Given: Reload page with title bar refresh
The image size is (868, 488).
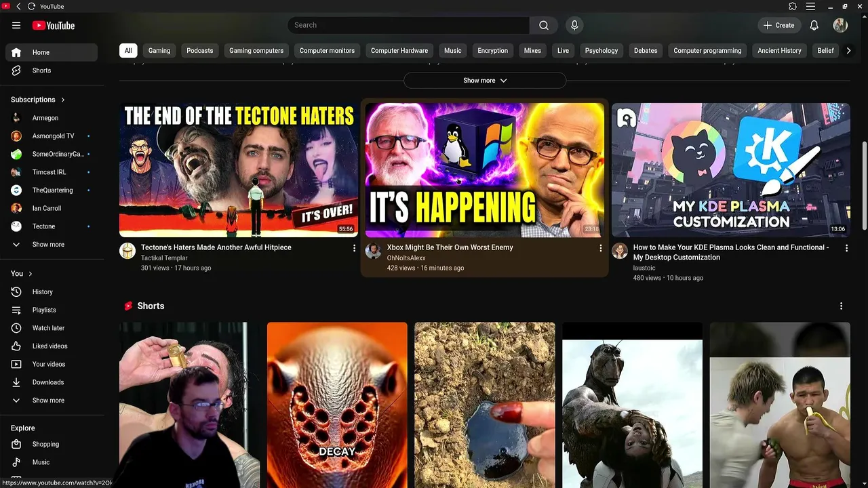Looking at the screenshot, I should 31,6.
